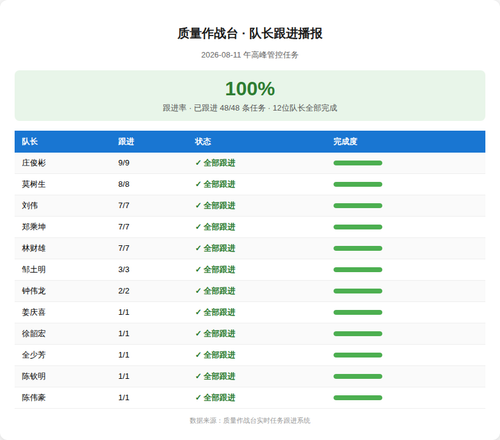Click the completion bar for 郁土明
Viewport: 500px width, 440px height.
coord(358,270)
